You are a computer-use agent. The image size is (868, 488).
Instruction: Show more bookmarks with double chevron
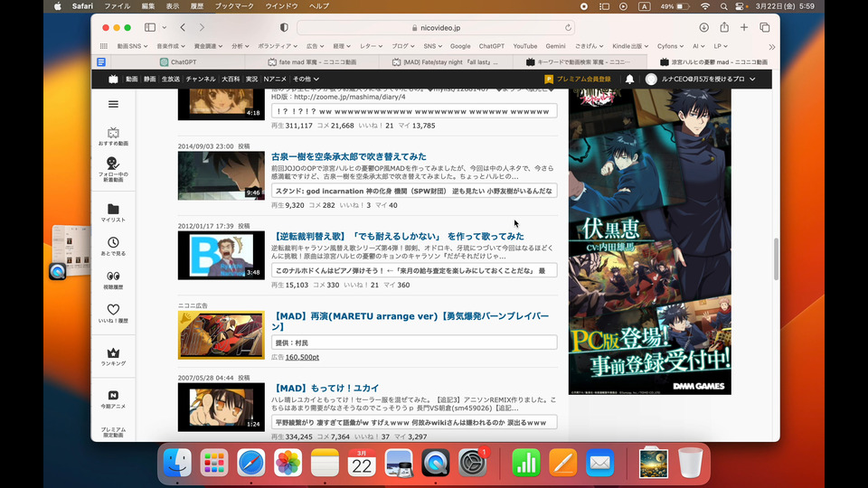pyautogui.click(x=771, y=47)
